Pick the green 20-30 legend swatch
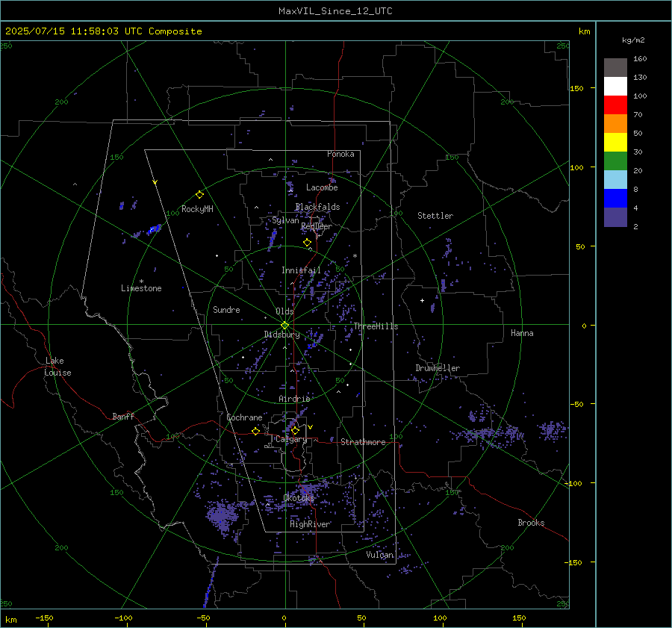672x628 pixels. pyautogui.click(x=615, y=161)
